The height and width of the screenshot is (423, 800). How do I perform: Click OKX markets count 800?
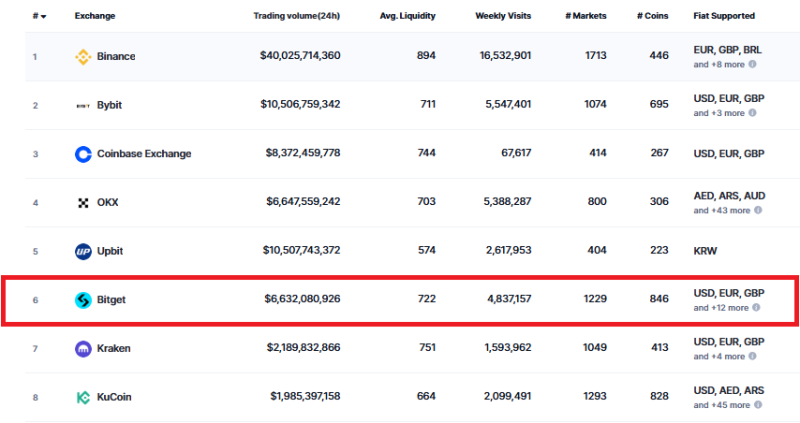click(597, 202)
